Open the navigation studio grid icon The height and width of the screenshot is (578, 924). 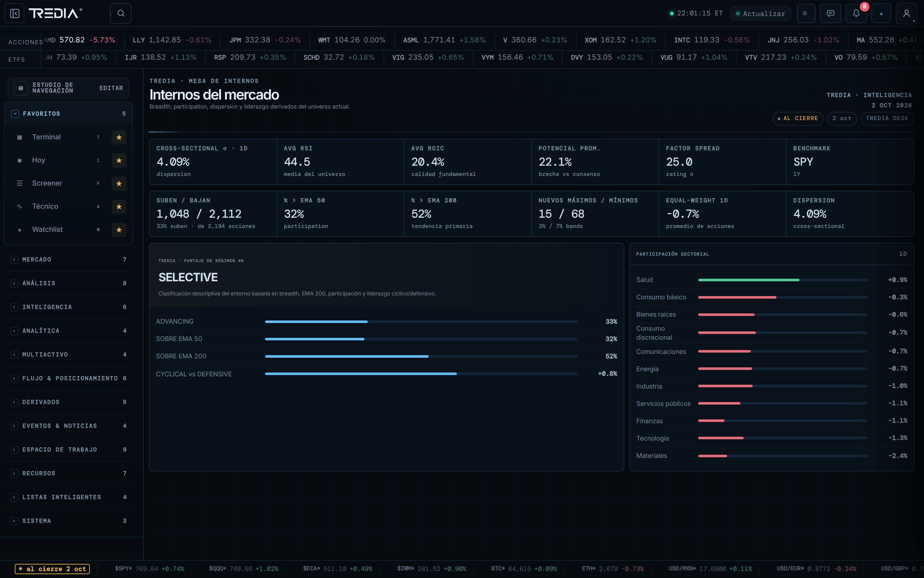21,88
